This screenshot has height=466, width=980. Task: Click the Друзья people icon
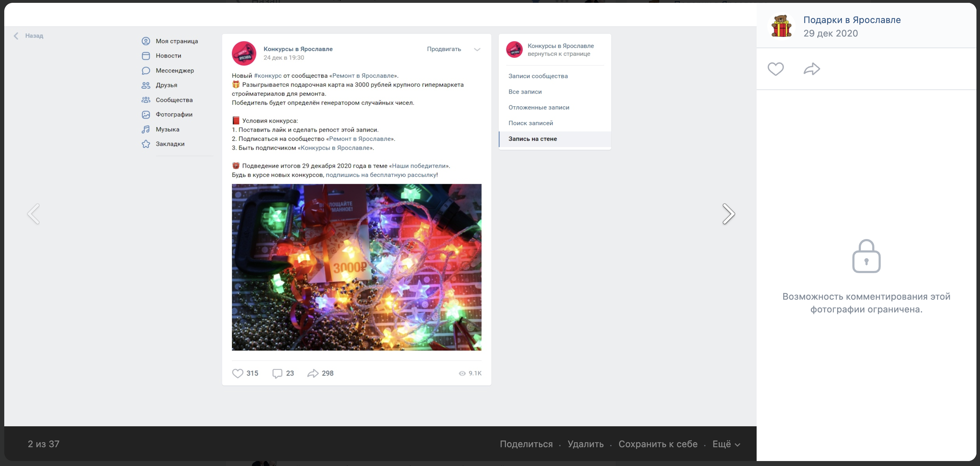click(x=146, y=85)
